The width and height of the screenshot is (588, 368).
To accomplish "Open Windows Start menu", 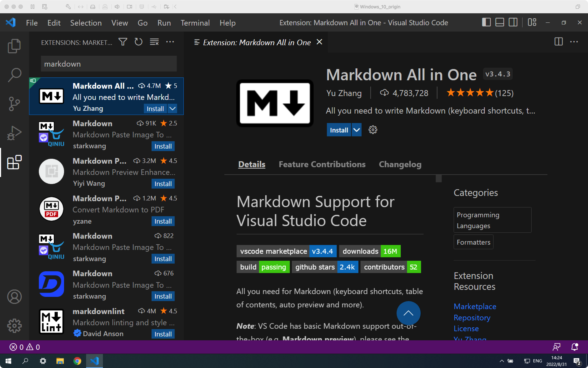I will (x=8, y=361).
